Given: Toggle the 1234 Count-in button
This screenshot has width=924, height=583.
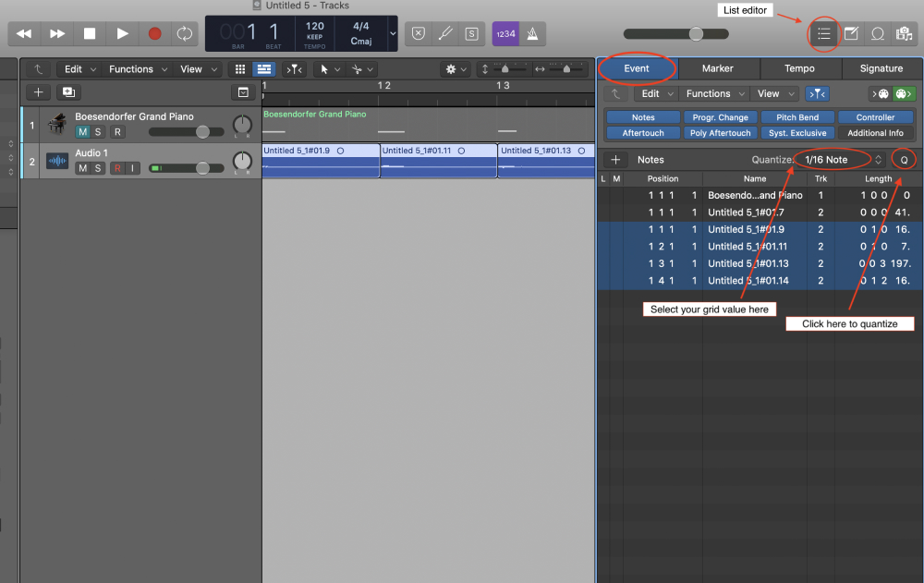Looking at the screenshot, I should 505,33.
